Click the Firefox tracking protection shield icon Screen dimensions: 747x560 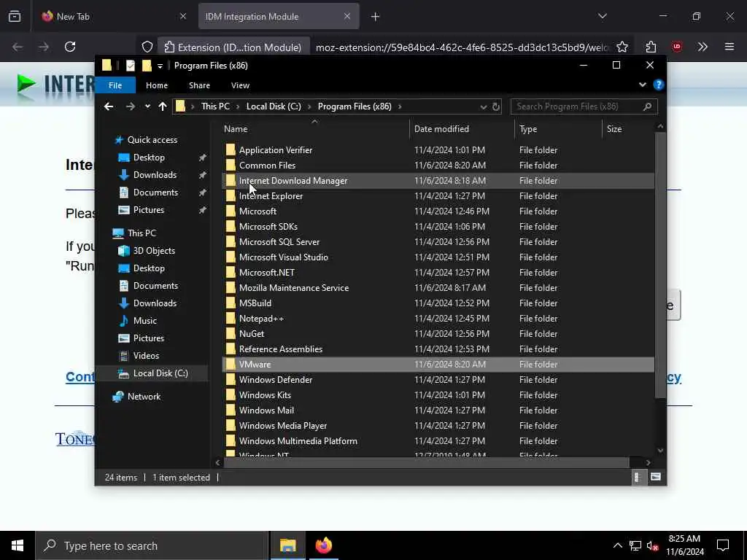pos(147,47)
